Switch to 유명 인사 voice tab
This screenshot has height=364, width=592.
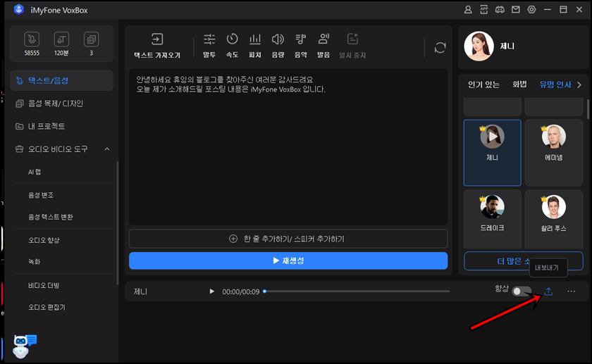[555, 84]
